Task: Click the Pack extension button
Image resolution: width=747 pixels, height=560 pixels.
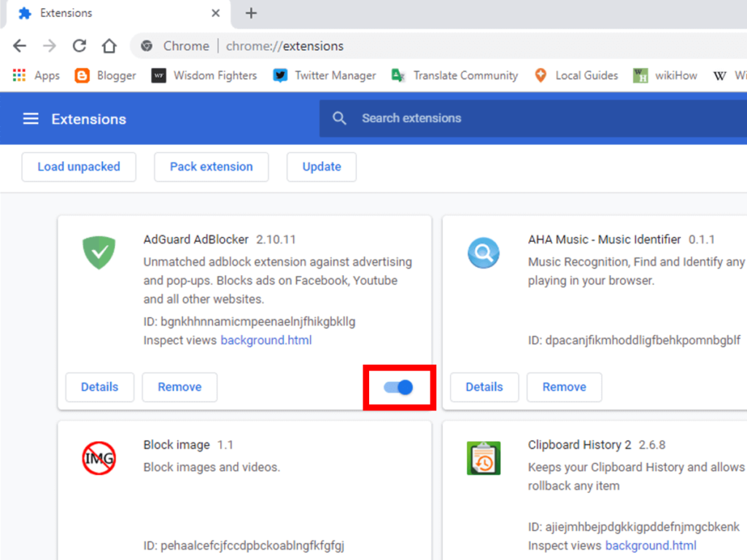Action: point(211,167)
